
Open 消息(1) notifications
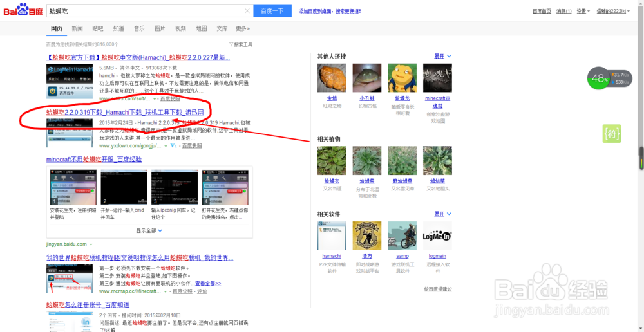click(x=563, y=11)
